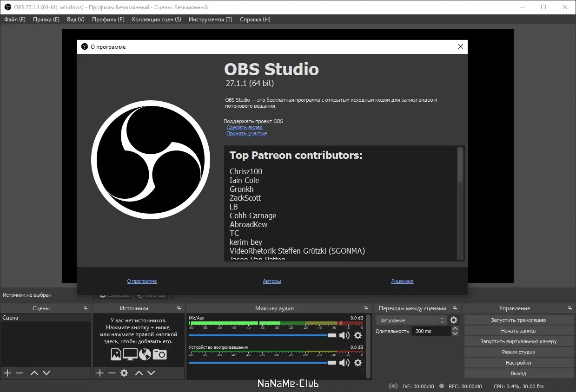Move source down arrow in Источники panel
This screenshot has height=392, width=576.
coord(151,373)
